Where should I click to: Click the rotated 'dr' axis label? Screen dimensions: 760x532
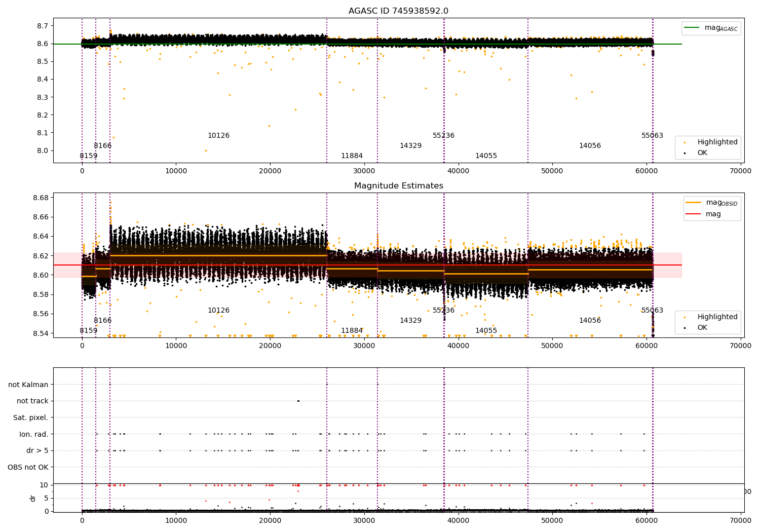[33, 498]
